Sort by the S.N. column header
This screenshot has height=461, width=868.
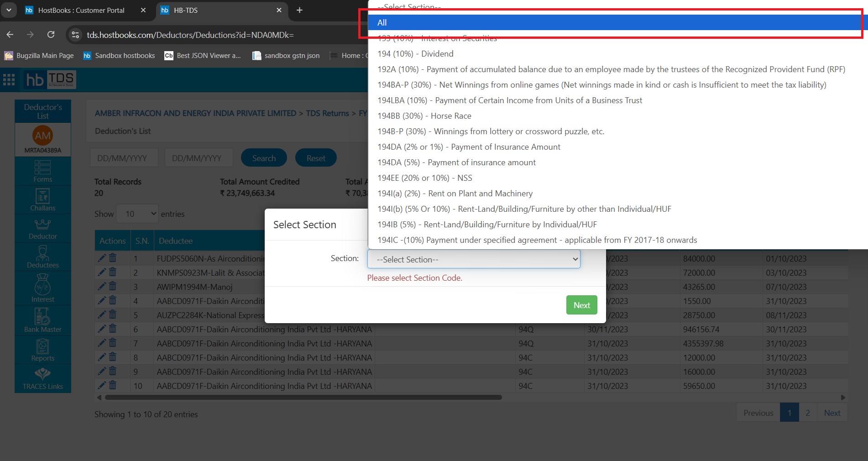142,241
